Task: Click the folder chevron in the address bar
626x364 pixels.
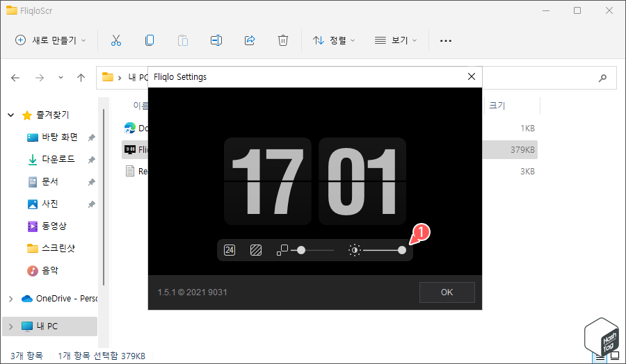Action: tap(120, 78)
